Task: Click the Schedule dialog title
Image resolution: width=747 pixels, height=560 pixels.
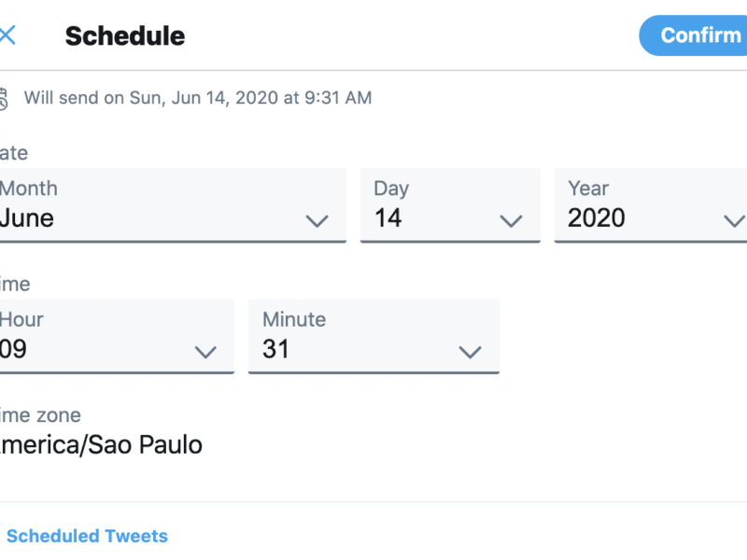Action: click(x=125, y=36)
